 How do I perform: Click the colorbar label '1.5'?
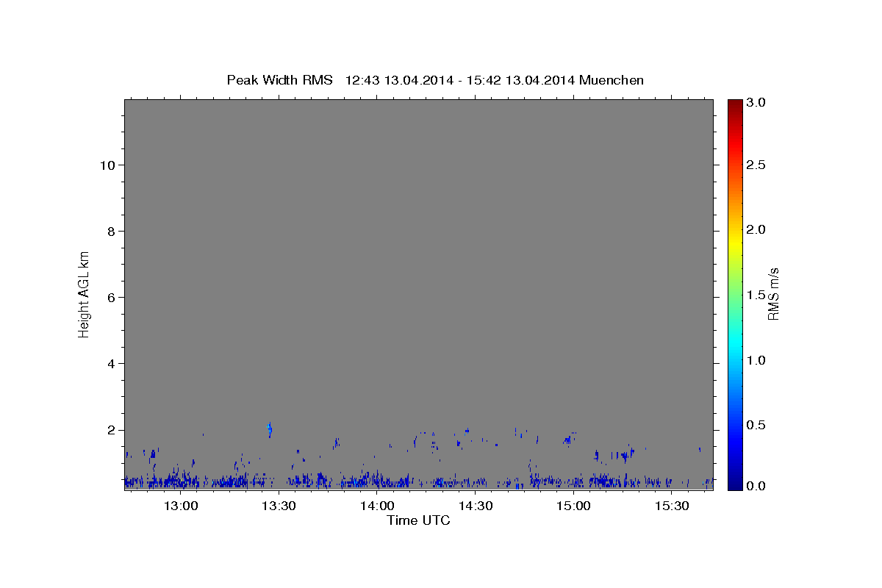757,295
